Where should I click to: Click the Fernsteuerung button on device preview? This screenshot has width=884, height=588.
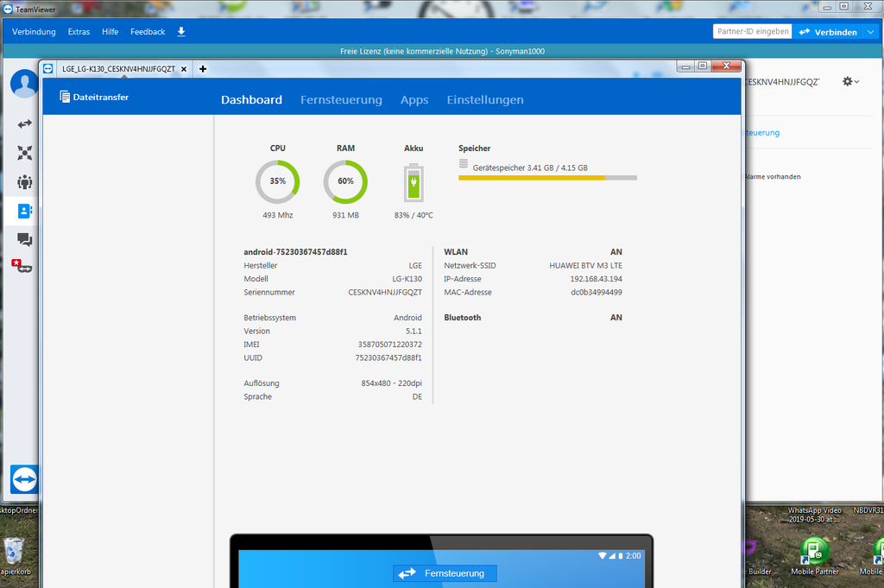(445, 573)
